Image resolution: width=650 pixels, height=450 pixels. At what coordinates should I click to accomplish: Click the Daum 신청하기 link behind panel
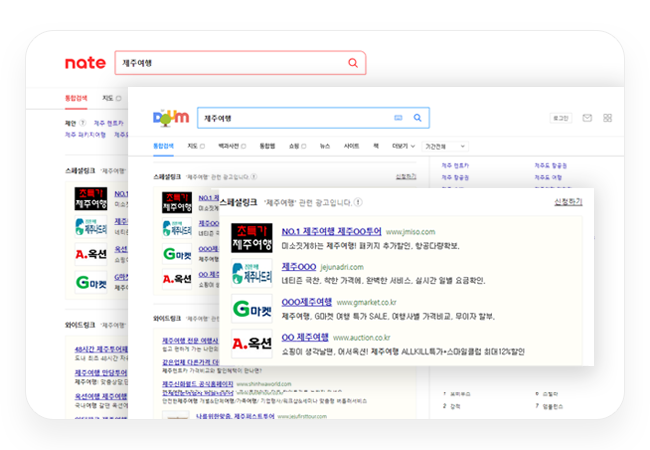point(406,177)
